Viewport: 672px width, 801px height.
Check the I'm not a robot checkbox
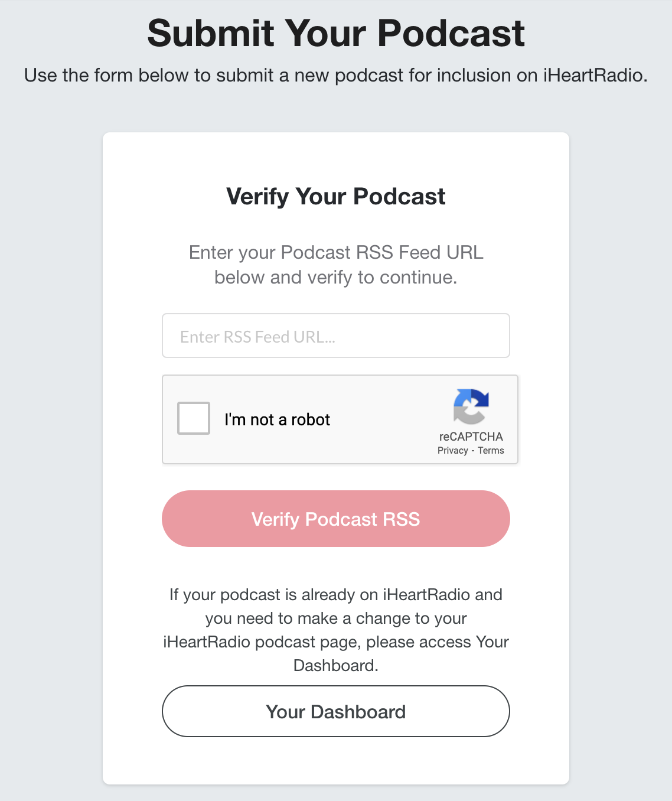click(194, 418)
